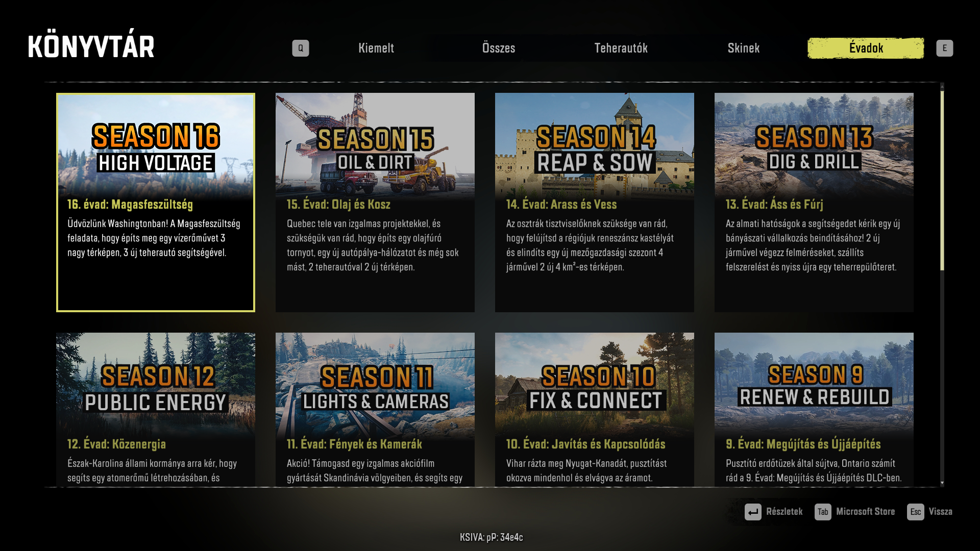This screenshot has height=551, width=980.
Task: Click the Esc key icon
Action: 915,512
